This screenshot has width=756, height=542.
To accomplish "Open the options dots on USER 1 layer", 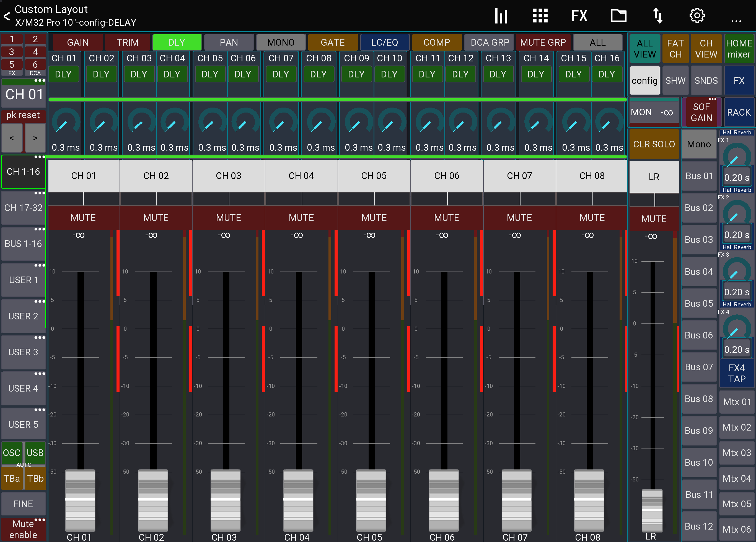I will (x=40, y=265).
